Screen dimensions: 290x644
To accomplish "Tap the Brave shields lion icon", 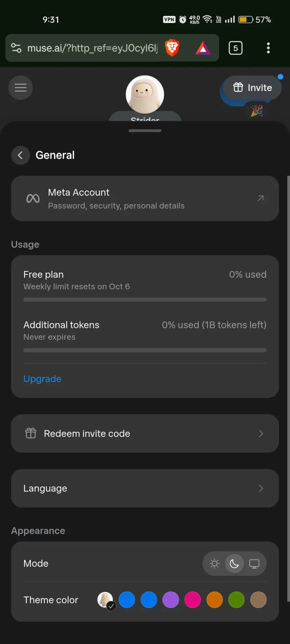I will tap(172, 48).
